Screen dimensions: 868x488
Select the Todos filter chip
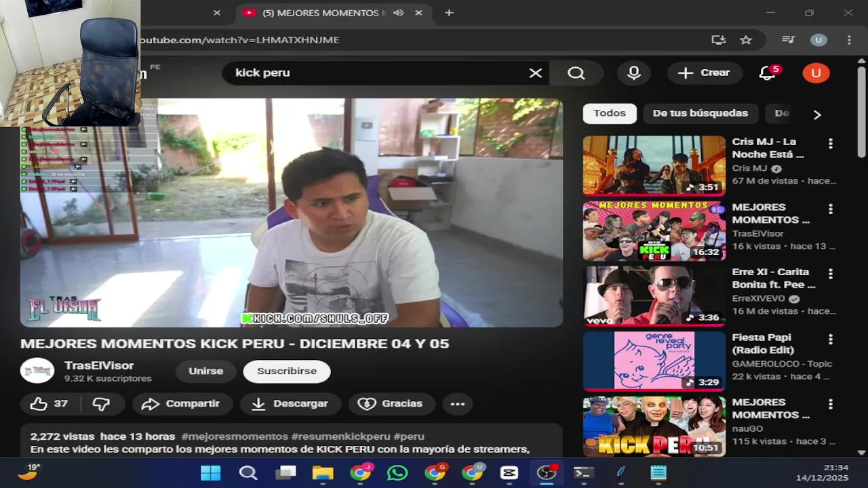point(610,113)
